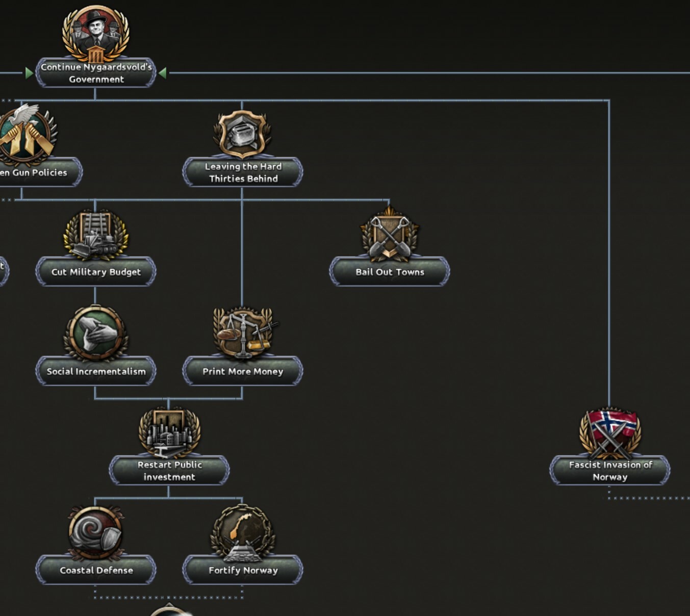The height and width of the screenshot is (616, 690).
Task: Click the Nygaardsvold portrait focus icon
Action: pyautogui.click(x=95, y=33)
